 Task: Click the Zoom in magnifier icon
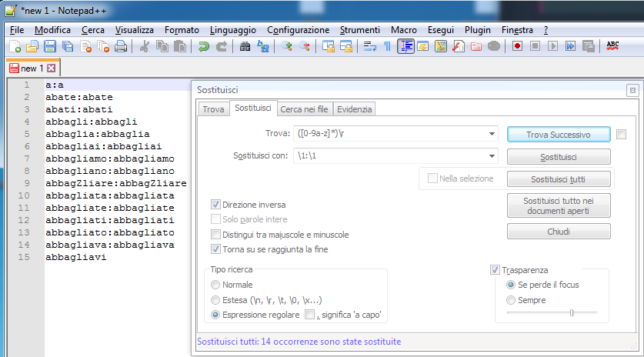point(287,46)
